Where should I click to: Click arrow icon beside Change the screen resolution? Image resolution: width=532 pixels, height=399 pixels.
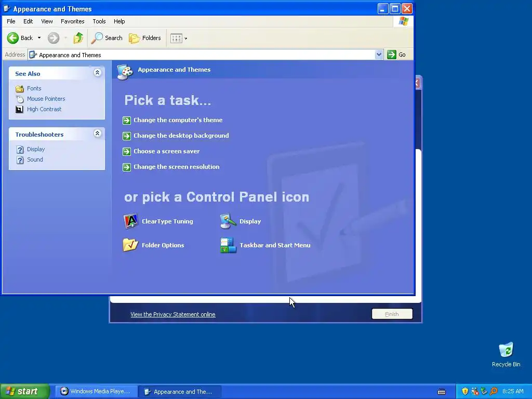(x=127, y=167)
